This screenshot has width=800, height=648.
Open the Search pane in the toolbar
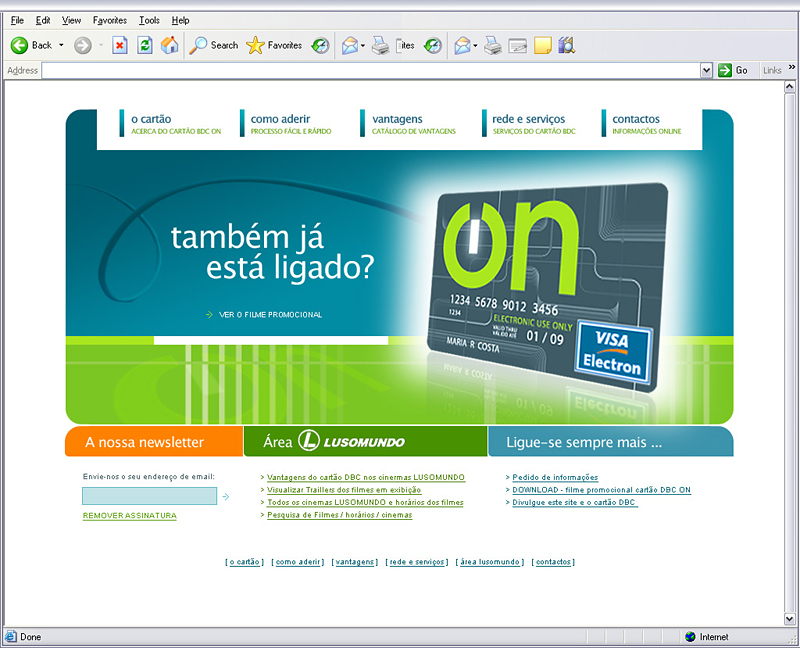coord(213,45)
